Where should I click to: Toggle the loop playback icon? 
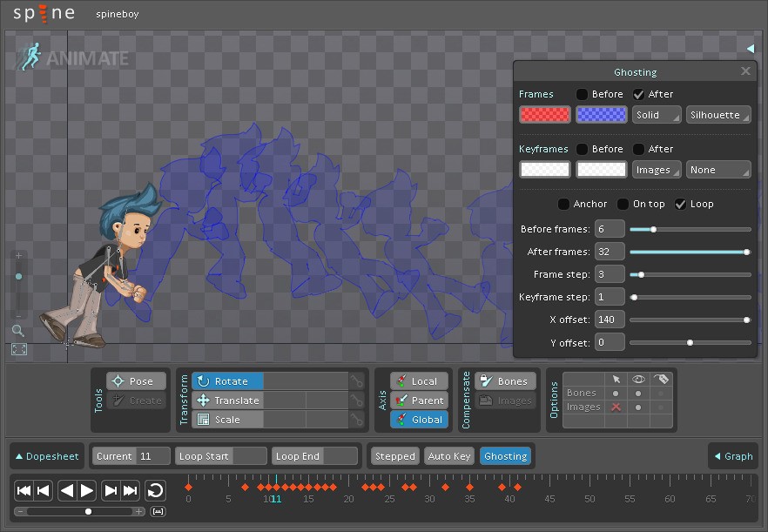[154, 491]
